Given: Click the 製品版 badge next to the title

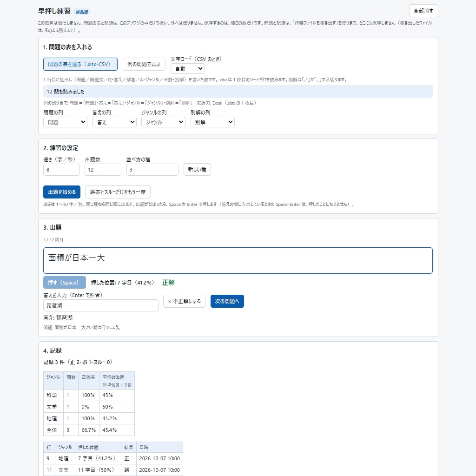Looking at the screenshot, I should click(82, 12).
